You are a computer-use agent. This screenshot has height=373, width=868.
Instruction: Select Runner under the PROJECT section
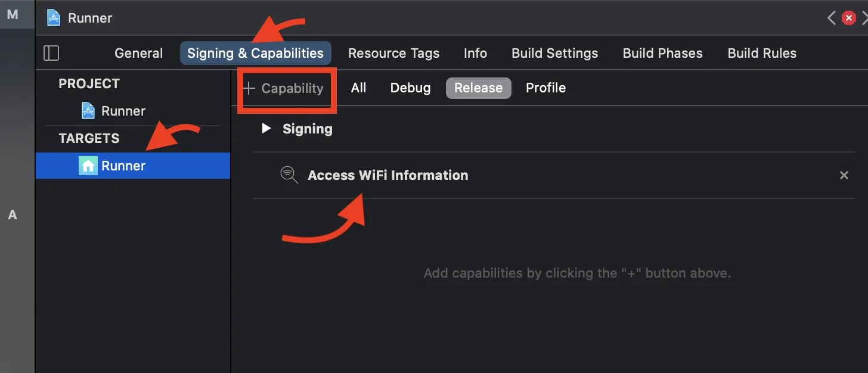pos(123,111)
